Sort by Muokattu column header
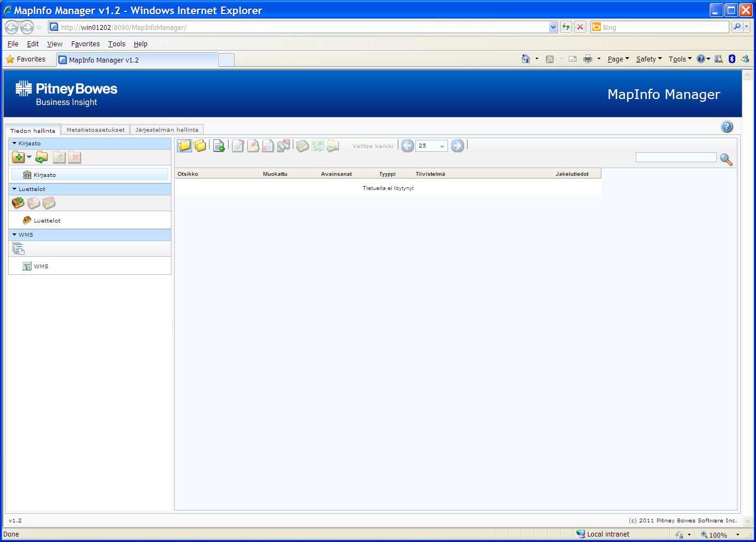 pyautogui.click(x=275, y=174)
